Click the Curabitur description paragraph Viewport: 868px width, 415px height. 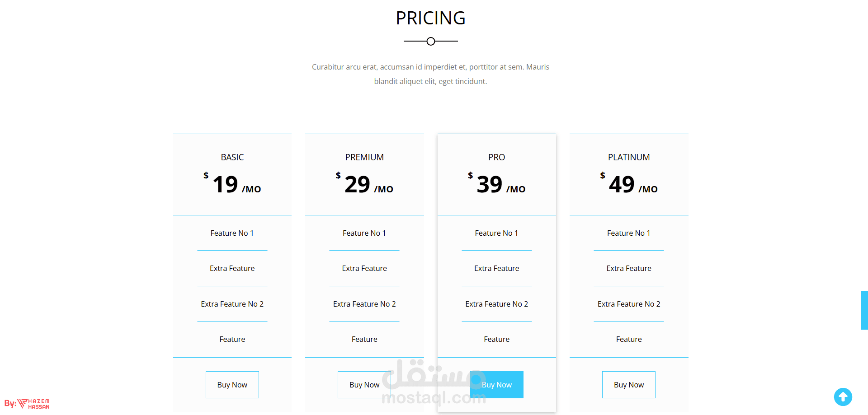click(x=430, y=74)
